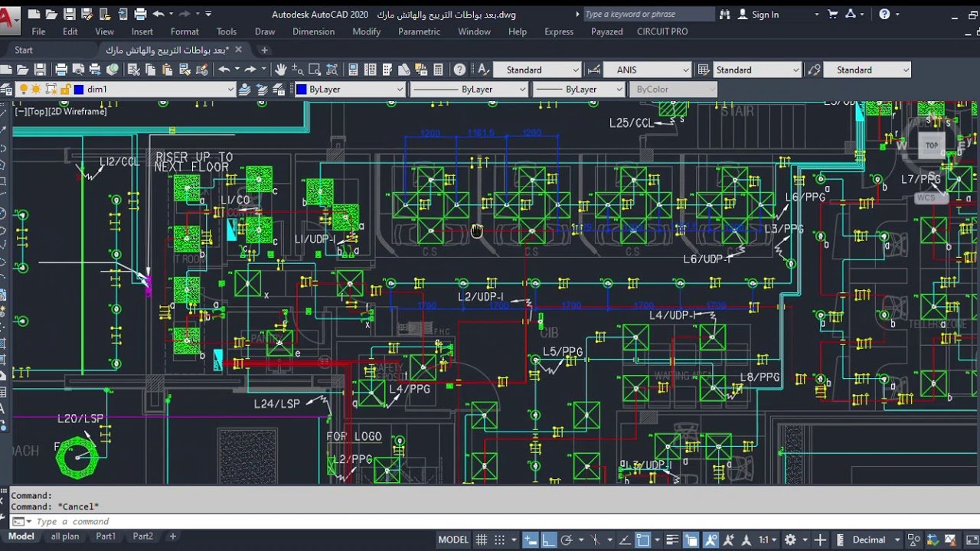The height and width of the screenshot is (551, 980).
Task: Switch to the Part1 layout tab
Action: 106,536
